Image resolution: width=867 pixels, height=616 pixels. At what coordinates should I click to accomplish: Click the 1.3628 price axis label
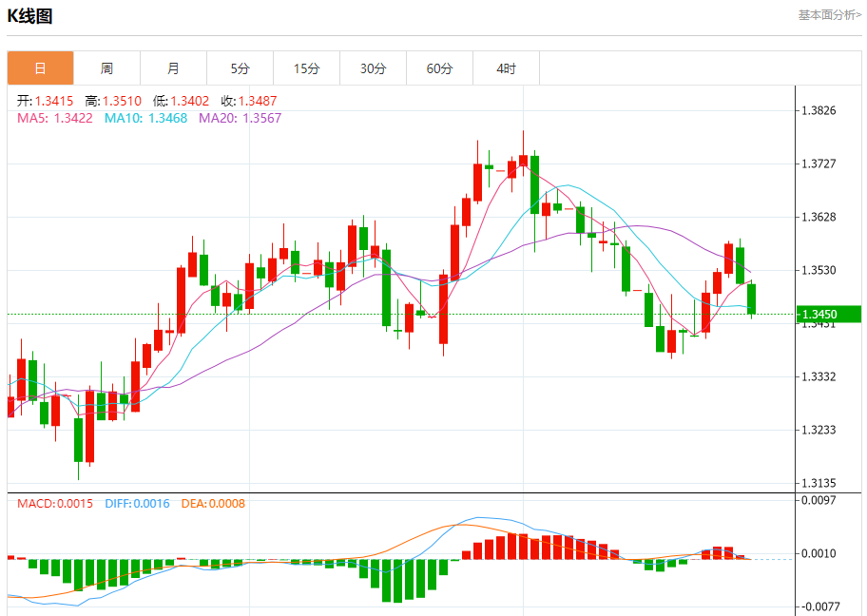point(819,217)
